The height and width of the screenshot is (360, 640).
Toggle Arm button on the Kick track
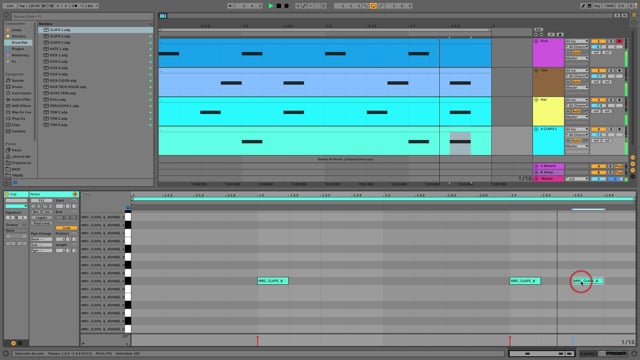click(x=619, y=41)
